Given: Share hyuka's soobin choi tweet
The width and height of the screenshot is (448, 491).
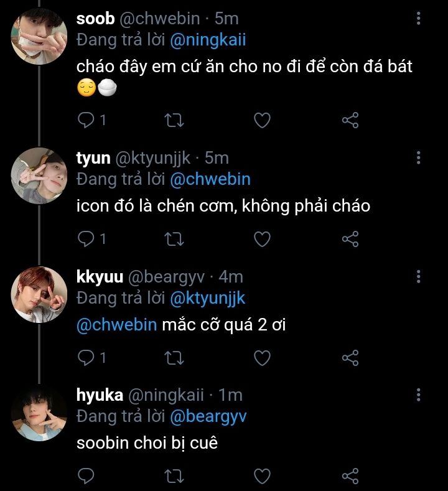Looking at the screenshot, I should [351, 477].
